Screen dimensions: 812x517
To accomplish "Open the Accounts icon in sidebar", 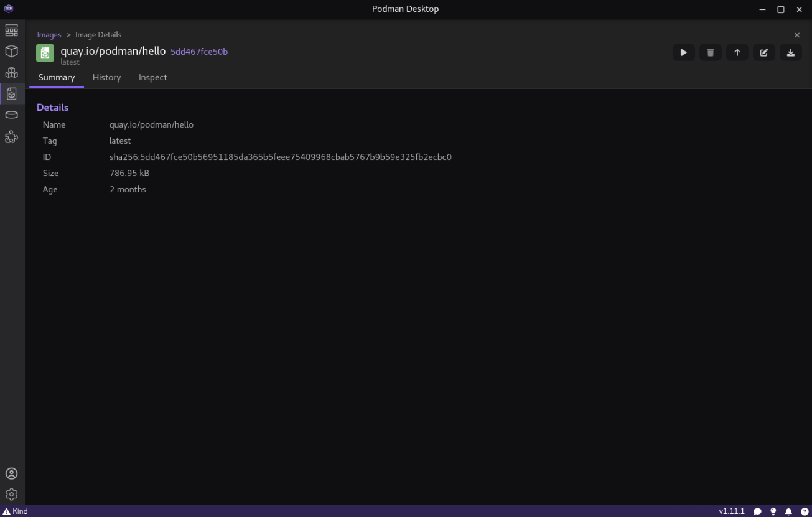I will pyautogui.click(x=11, y=473).
